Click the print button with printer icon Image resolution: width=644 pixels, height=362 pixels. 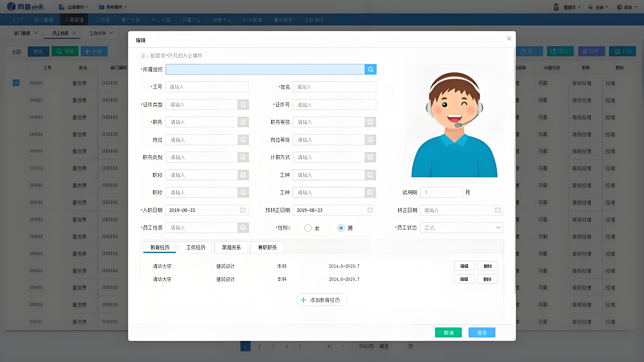tap(622, 51)
